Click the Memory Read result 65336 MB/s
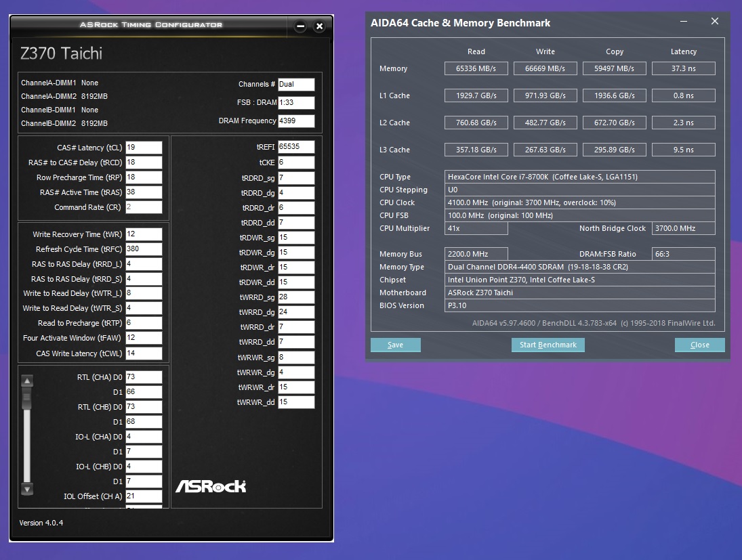The image size is (742, 560). (476, 68)
